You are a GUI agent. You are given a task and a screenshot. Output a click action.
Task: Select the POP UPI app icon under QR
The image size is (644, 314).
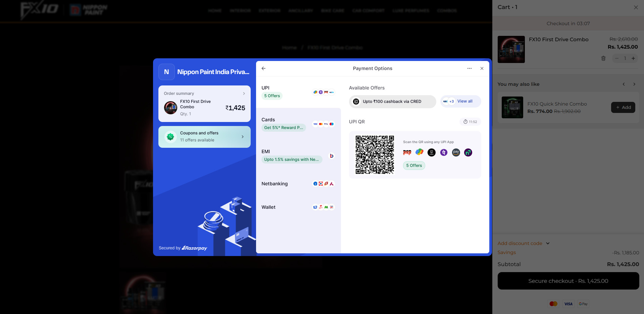(407, 152)
